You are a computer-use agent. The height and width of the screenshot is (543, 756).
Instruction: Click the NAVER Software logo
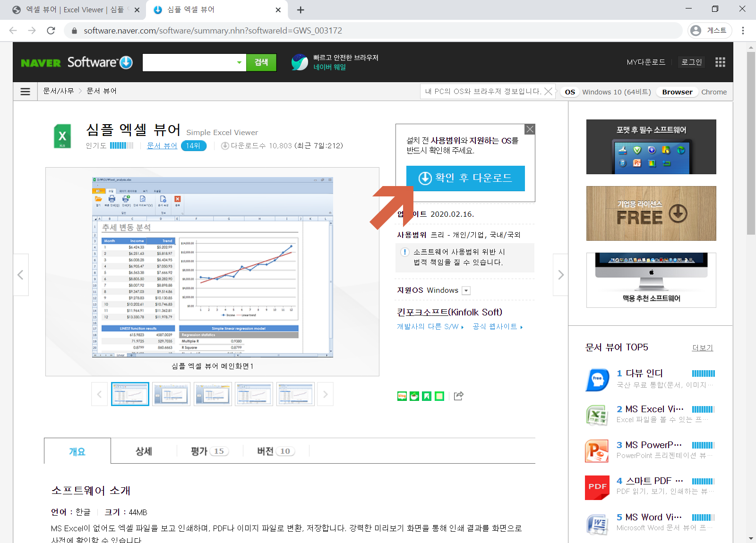coord(77,62)
